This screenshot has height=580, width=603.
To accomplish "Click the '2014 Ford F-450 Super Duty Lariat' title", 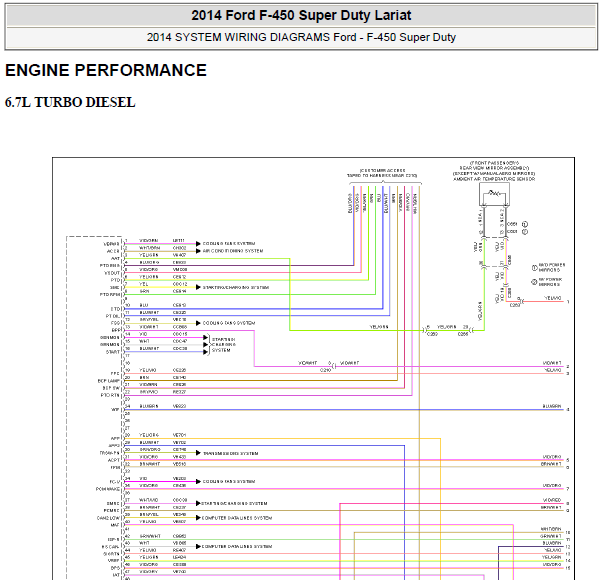I will (x=301, y=16).
